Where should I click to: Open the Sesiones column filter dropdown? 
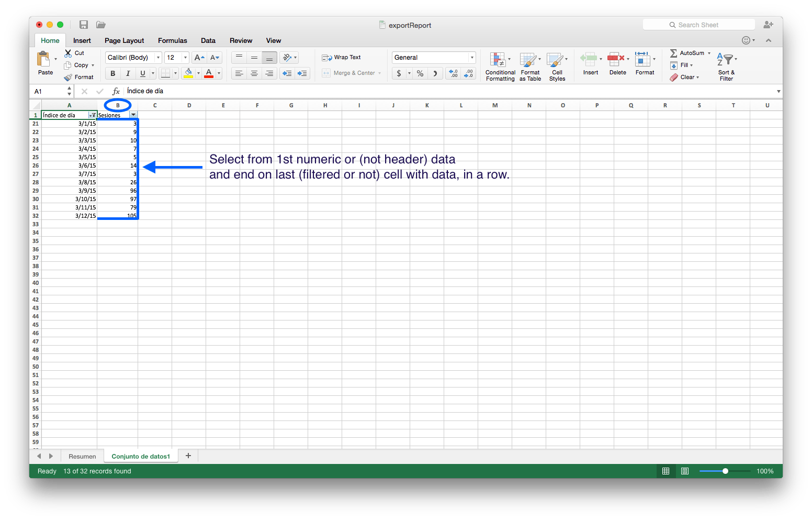click(x=133, y=115)
